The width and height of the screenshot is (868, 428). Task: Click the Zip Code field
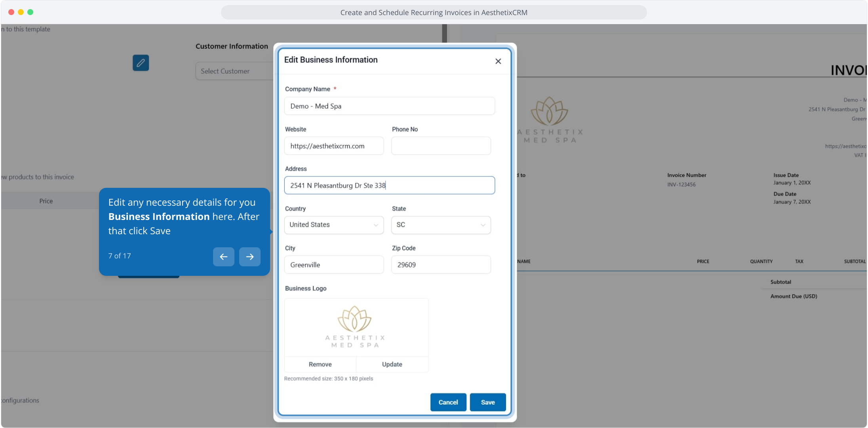click(440, 265)
